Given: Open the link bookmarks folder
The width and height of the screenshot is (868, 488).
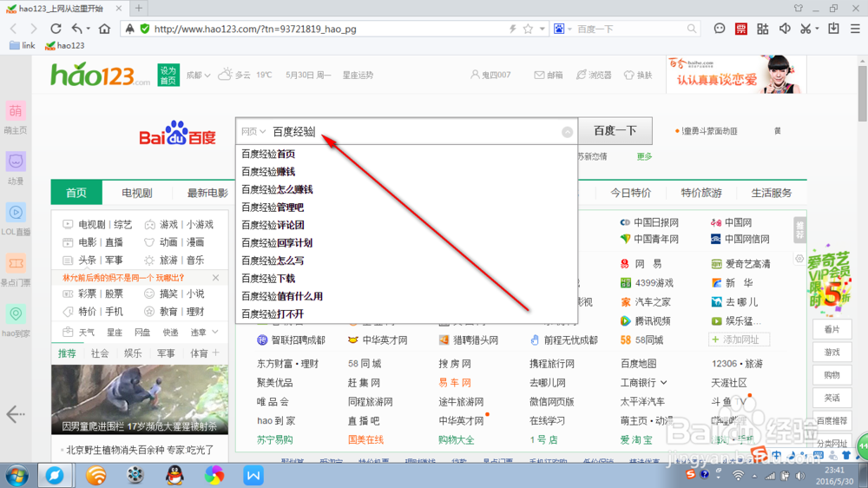Looking at the screenshot, I should (23, 45).
